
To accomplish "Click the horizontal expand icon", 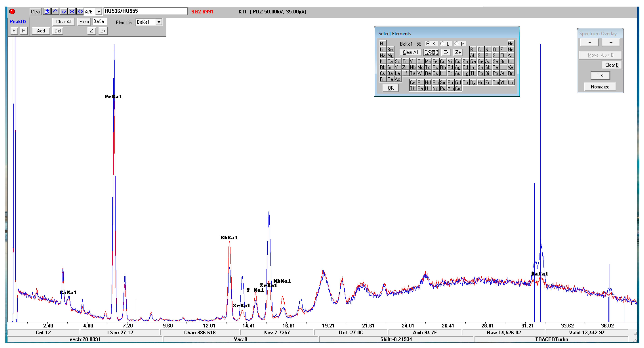I will (80, 12).
